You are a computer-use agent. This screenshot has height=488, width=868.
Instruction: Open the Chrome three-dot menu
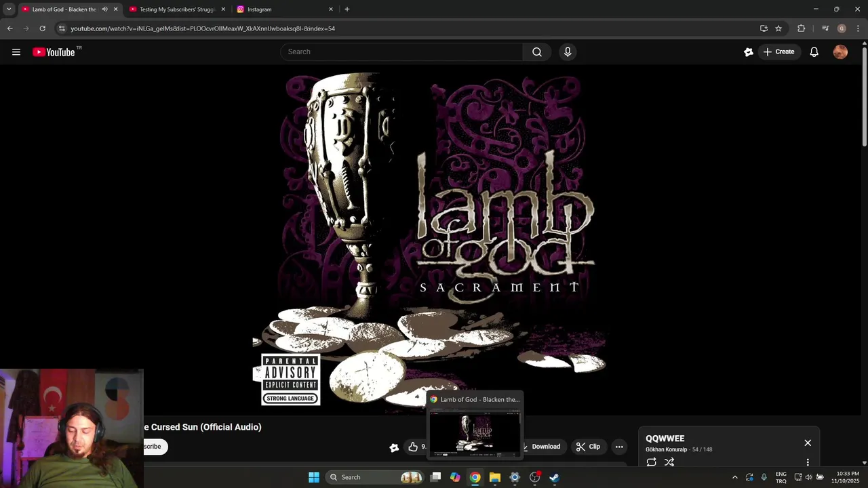tap(859, 28)
